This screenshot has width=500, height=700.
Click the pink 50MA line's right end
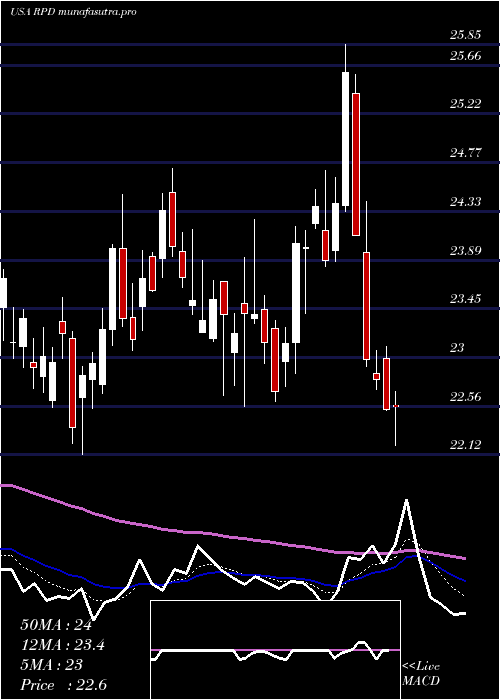point(464,558)
